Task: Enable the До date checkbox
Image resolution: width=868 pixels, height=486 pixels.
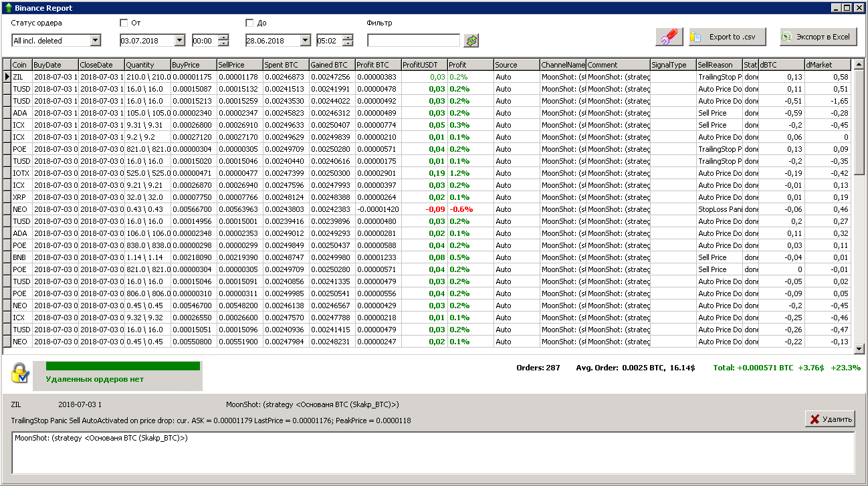Action: (x=249, y=23)
